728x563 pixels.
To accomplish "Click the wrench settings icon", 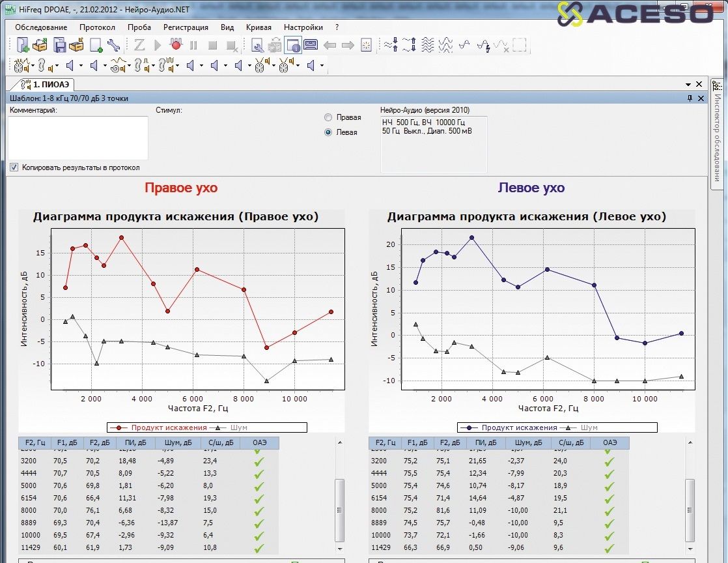I will click(113, 46).
